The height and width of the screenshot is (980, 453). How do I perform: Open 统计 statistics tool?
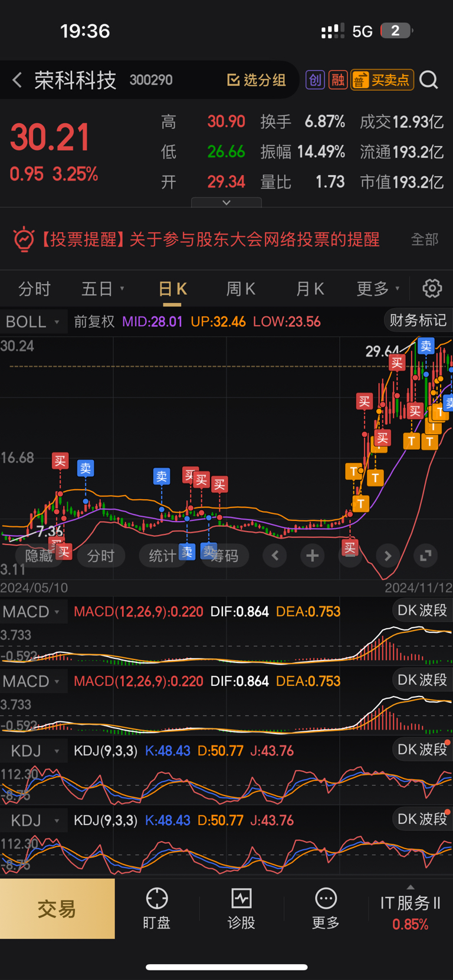pos(162,556)
